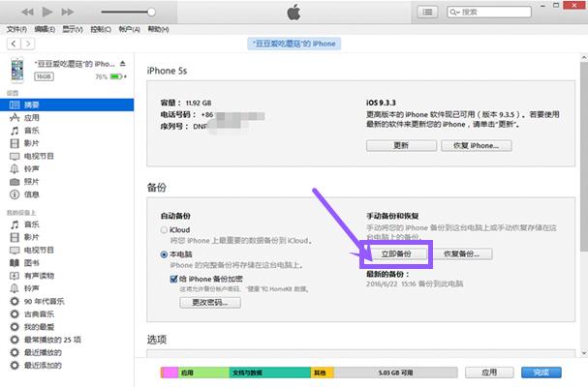This screenshot has height=387, width=588.
Task: Click the volume slider knob
Action: (151, 12)
